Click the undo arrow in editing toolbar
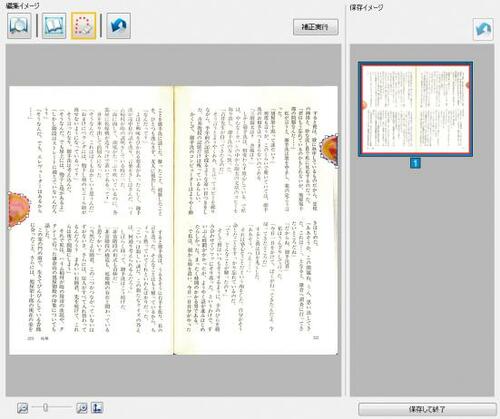 click(118, 26)
